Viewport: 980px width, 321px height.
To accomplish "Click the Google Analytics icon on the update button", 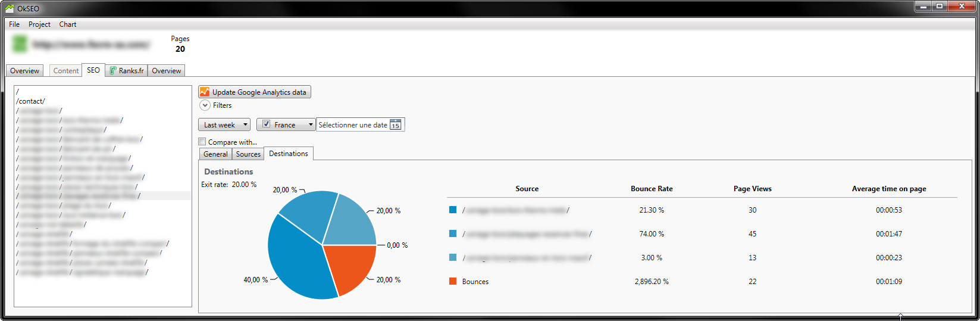I will (x=205, y=92).
